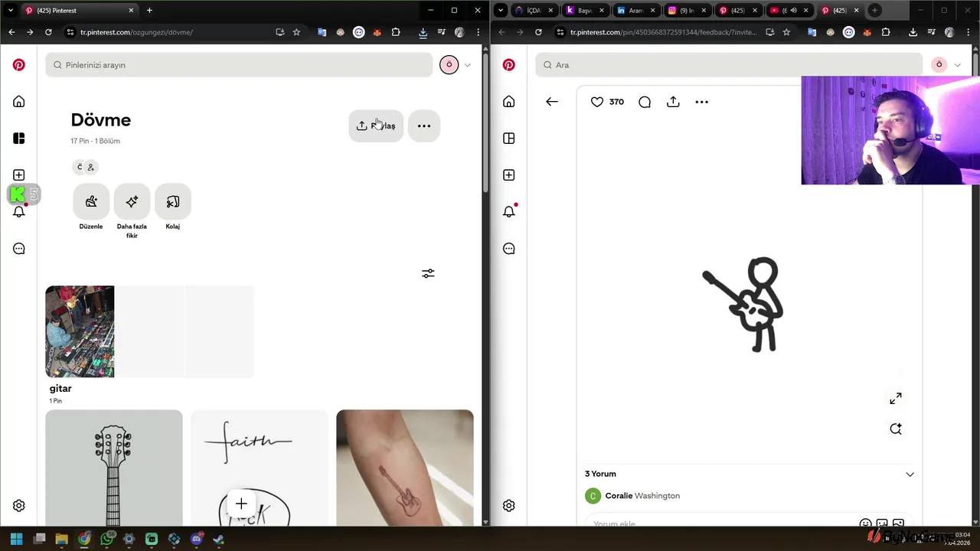Share the pin with upload icon
Viewport: 980px width, 551px height.
pos(673,102)
